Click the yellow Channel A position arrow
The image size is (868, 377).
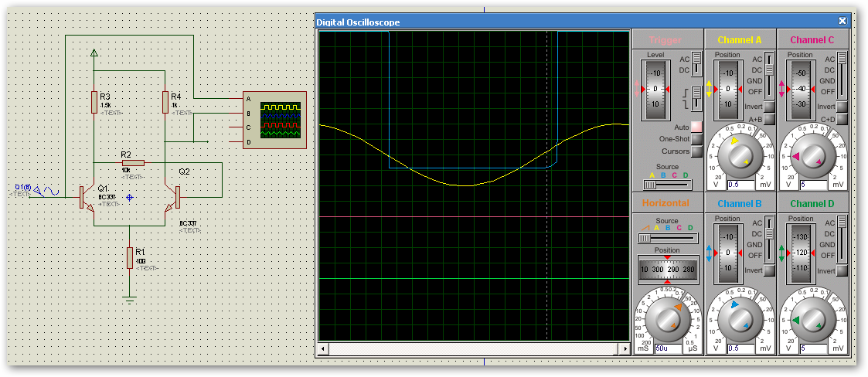point(710,89)
